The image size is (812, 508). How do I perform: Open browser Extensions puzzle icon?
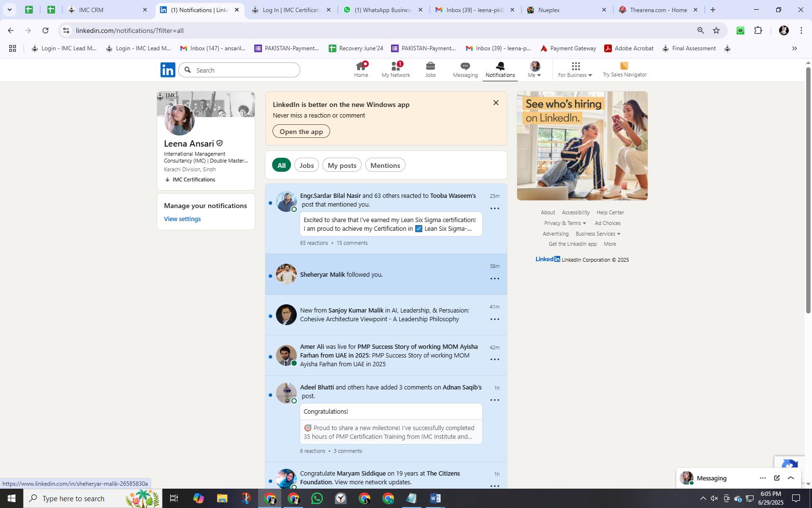coord(758,30)
